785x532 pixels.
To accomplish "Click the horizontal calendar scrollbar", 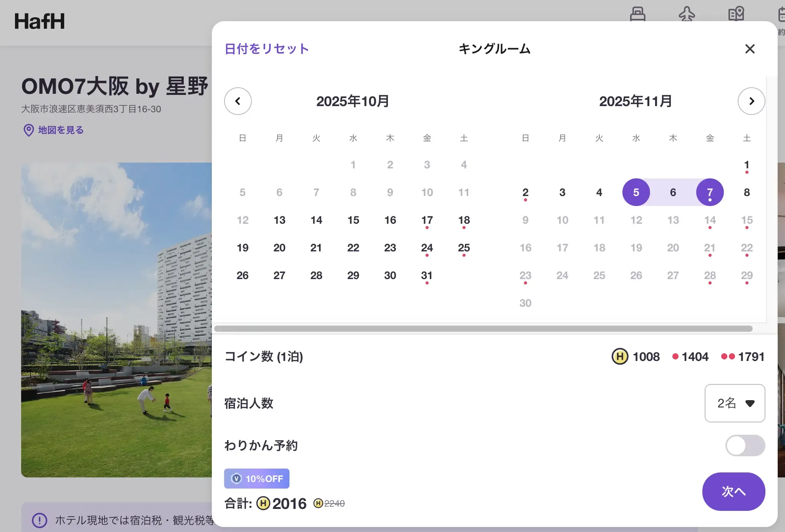I will [483, 329].
